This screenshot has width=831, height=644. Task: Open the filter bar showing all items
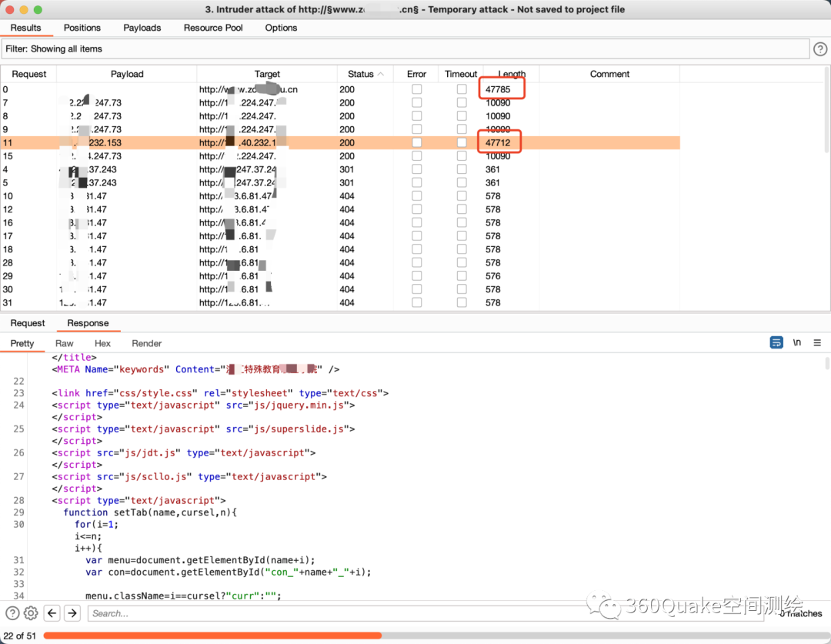405,48
